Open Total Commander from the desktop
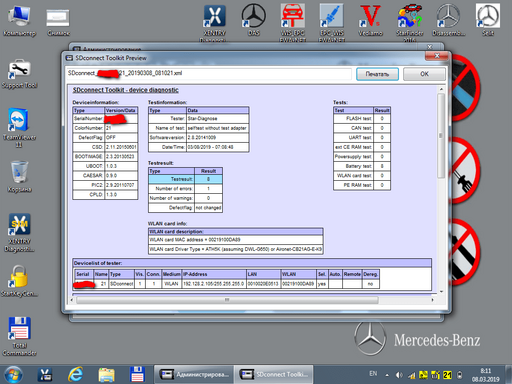 tap(19, 336)
